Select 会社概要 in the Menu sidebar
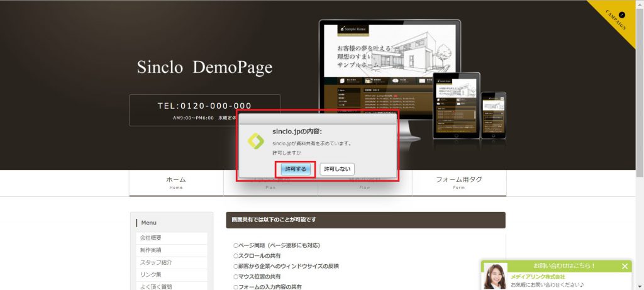644x290 pixels. point(172,238)
